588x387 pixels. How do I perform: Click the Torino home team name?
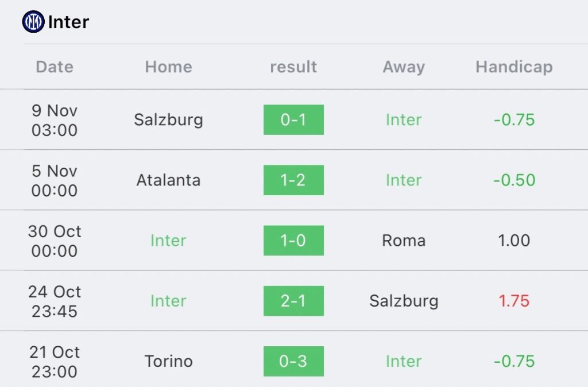[168, 361]
